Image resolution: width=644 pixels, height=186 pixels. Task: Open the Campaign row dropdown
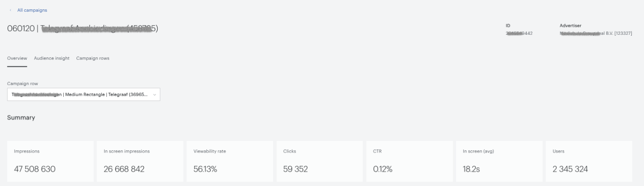tap(83, 94)
